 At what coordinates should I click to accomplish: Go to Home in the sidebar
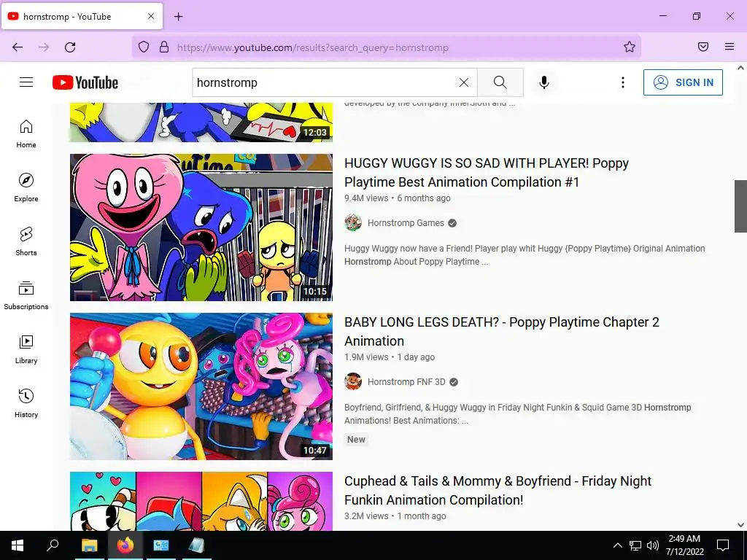26,134
